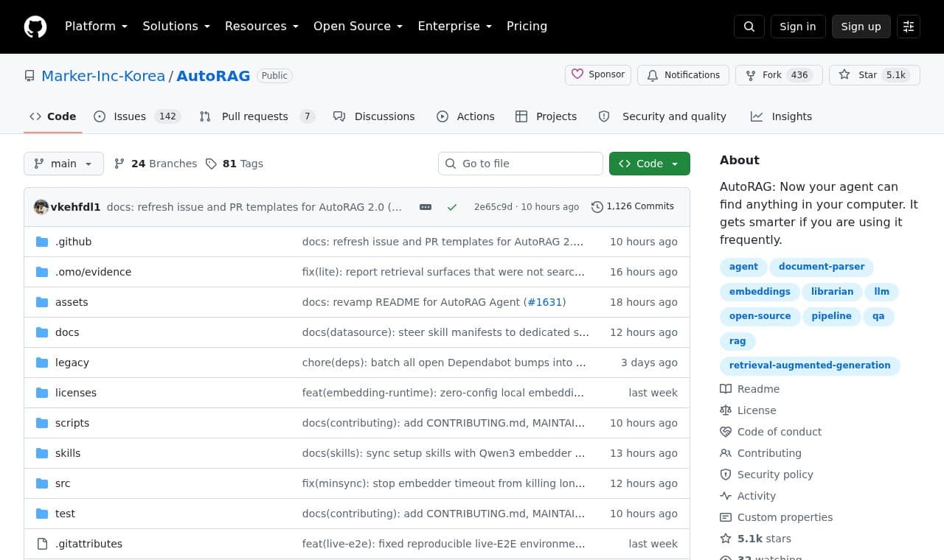Viewport: 944px width, 560px height.
Task: Open the Activity link in About
Action: pyautogui.click(x=749, y=496)
